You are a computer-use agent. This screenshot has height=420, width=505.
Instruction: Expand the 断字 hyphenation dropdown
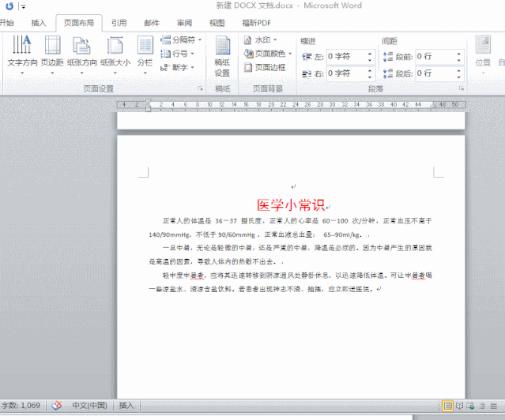[180, 68]
